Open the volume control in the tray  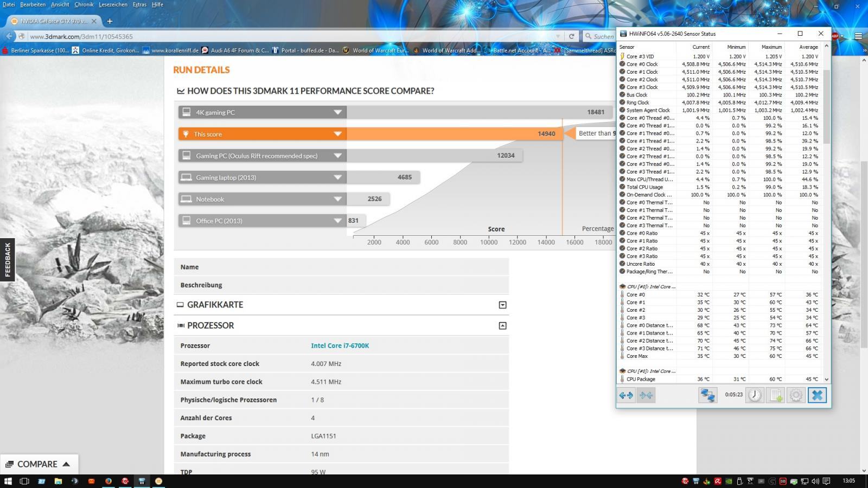tap(815, 481)
